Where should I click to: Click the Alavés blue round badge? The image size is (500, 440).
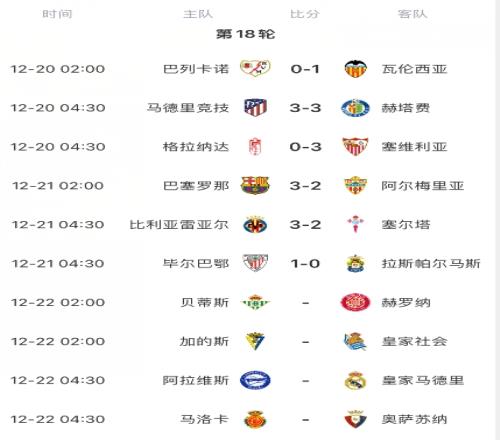tap(255, 380)
